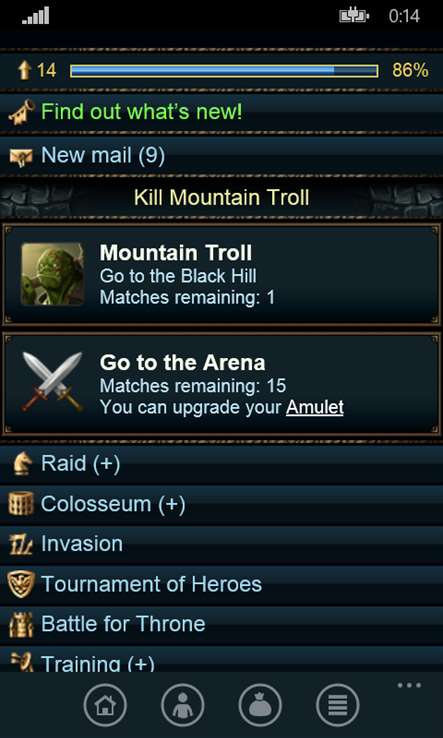The height and width of the screenshot is (738, 443).
Task: Open Tournament of Heroes
Action: coord(221,584)
